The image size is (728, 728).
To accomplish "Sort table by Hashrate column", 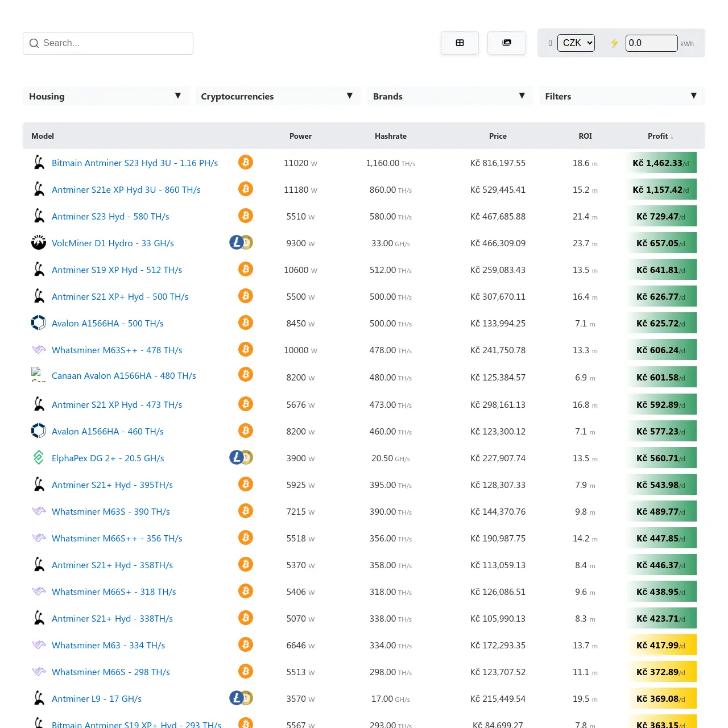I will [x=391, y=136].
